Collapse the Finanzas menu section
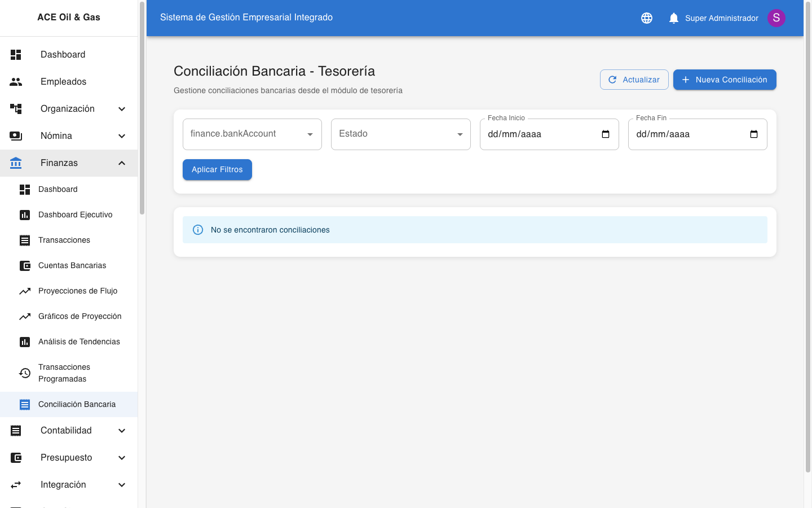The image size is (812, 508). (x=122, y=163)
